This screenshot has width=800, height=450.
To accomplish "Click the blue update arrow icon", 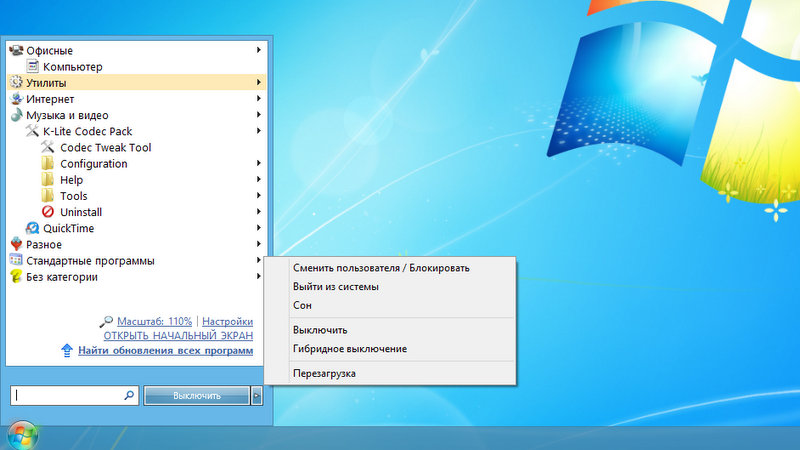I will click(x=67, y=351).
